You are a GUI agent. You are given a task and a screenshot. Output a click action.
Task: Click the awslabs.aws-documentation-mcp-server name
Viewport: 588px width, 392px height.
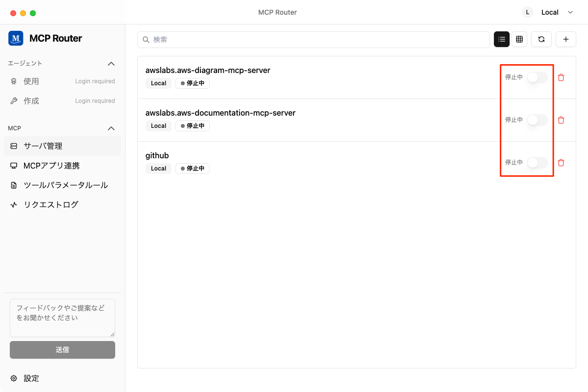220,113
